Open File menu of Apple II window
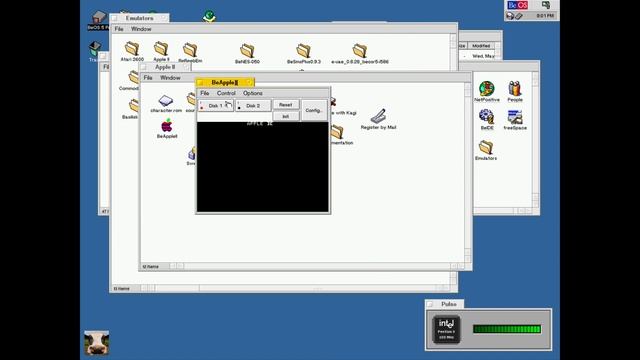 pos(148,78)
